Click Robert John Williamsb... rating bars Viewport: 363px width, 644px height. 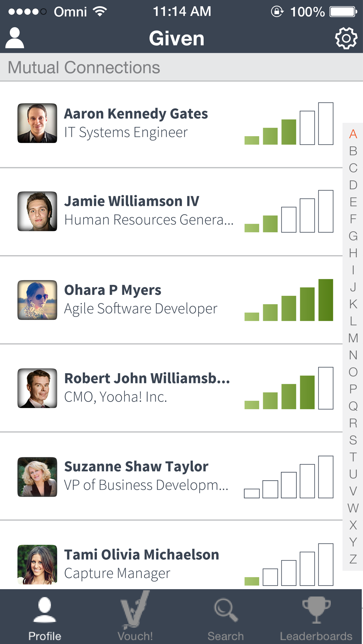289,388
